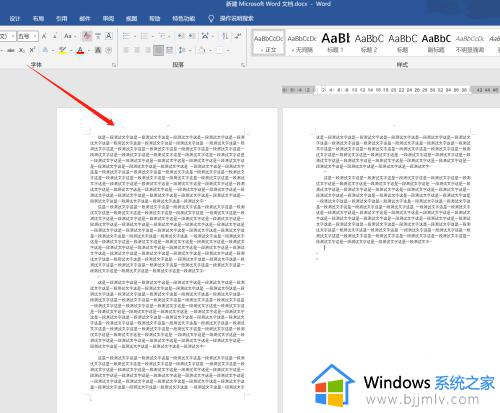Toggle superscript formatting
Image resolution: width=500 pixels, height=413 pixels.
tap(32, 50)
